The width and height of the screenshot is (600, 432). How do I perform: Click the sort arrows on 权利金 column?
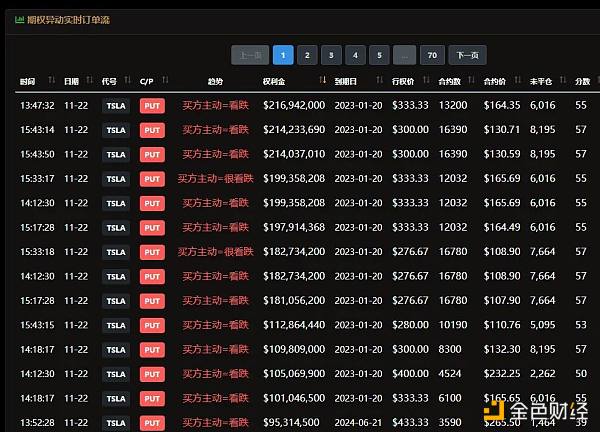tap(322, 80)
